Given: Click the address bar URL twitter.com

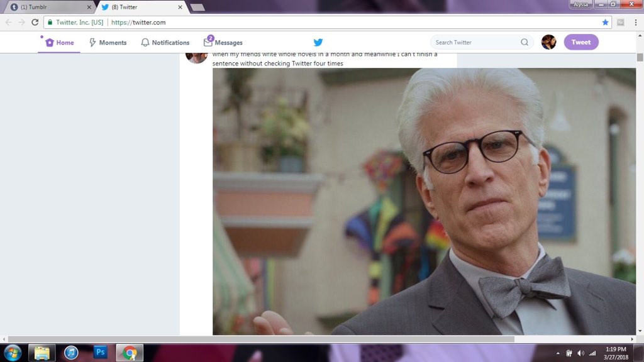Looking at the screenshot, I should pyautogui.click(x=138, y=22).
